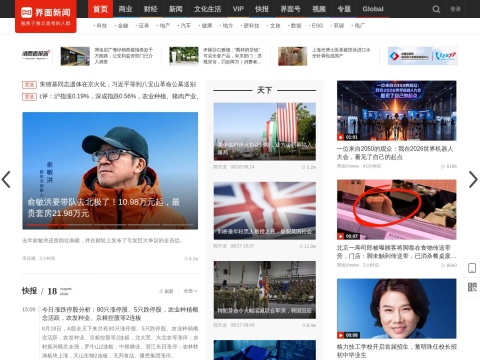Open top-bar green plants thumbnail
Image resolution: width=480 pixels, height=360 pixels.
(184, 56)
